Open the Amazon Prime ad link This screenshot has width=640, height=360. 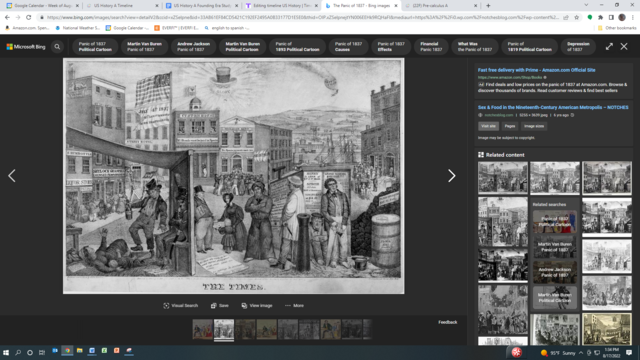click(x=536, y=70)
